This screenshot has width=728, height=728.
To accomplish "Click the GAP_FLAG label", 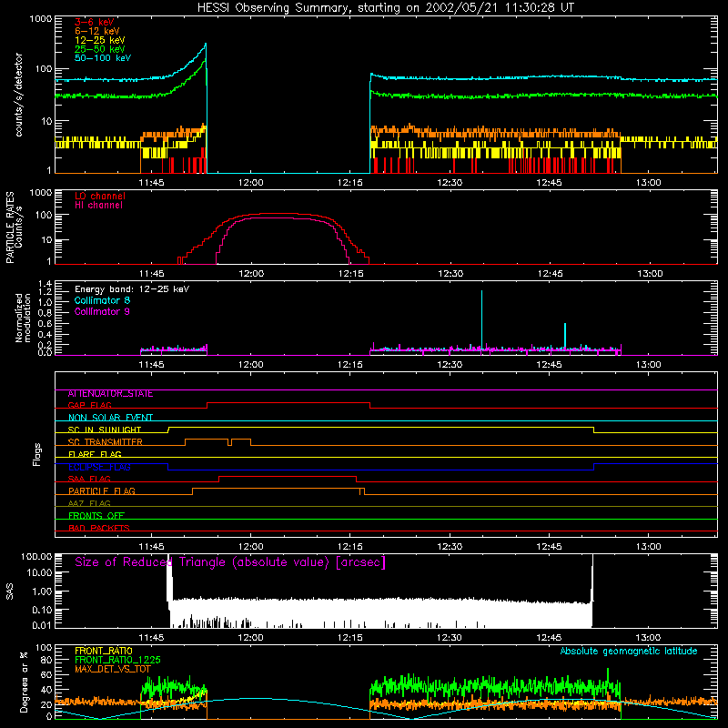I will (89, 405).
